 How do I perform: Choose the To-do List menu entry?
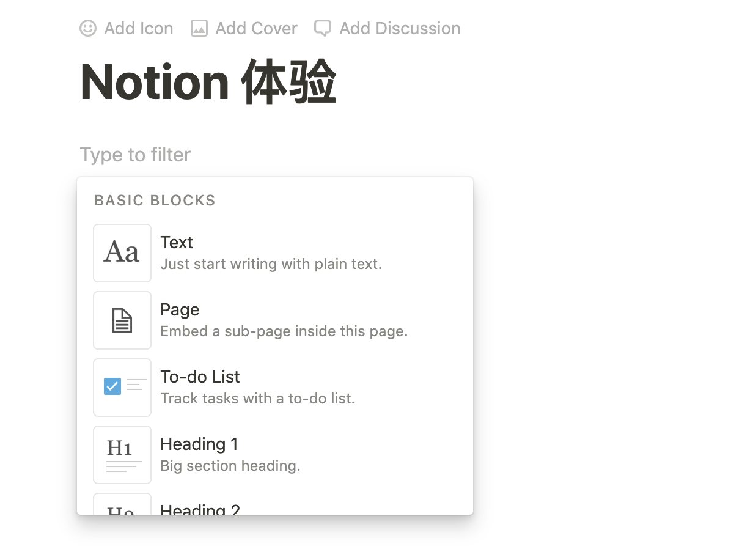[x=275, y=388]
